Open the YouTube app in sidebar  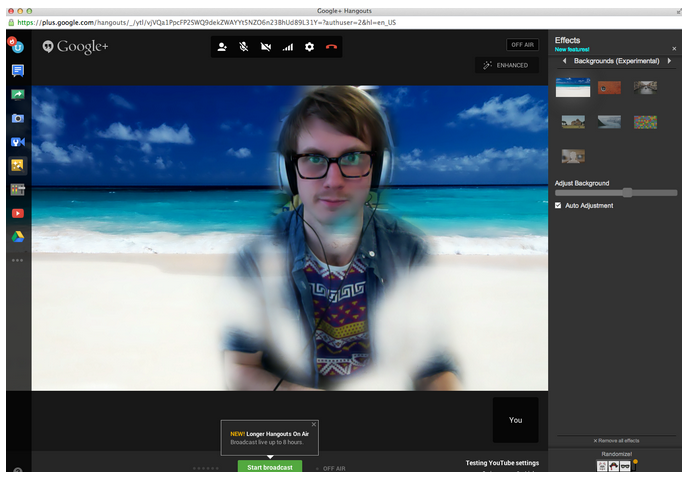[18, 213]
